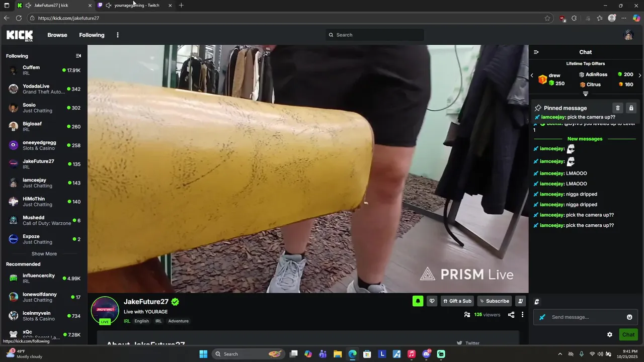Open a new browser tab

181,6
